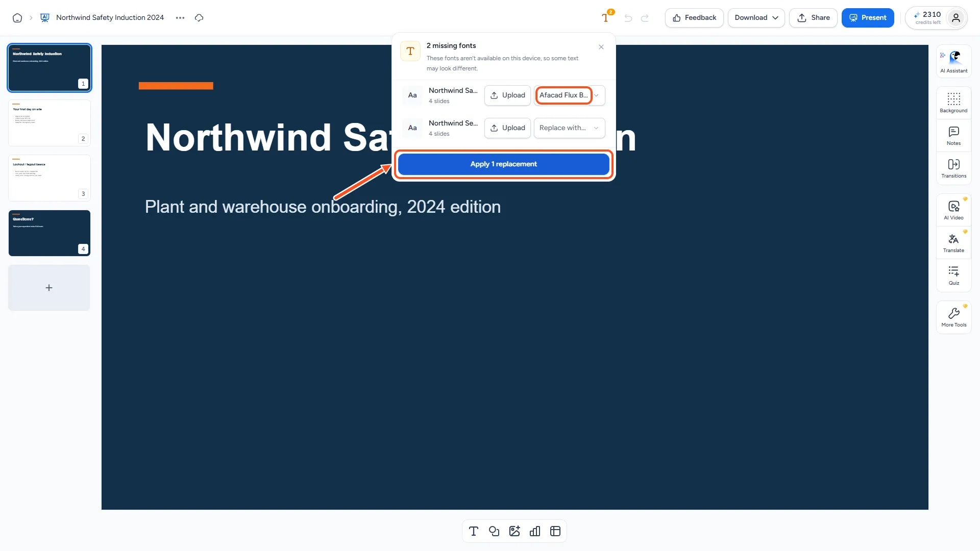This screenshot has height=551, width=980.
Task: Open the Transitions tool
Action: tap(953, 168)
